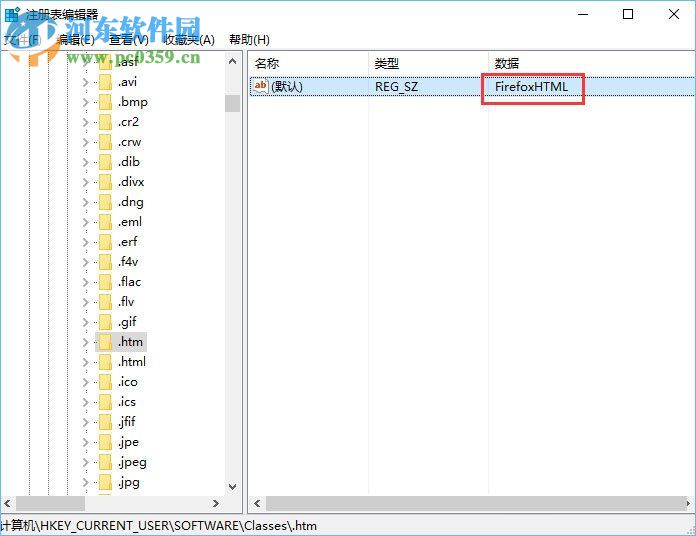Expand the .html key chevron
The image size is (696, 536).
point(85,362)
